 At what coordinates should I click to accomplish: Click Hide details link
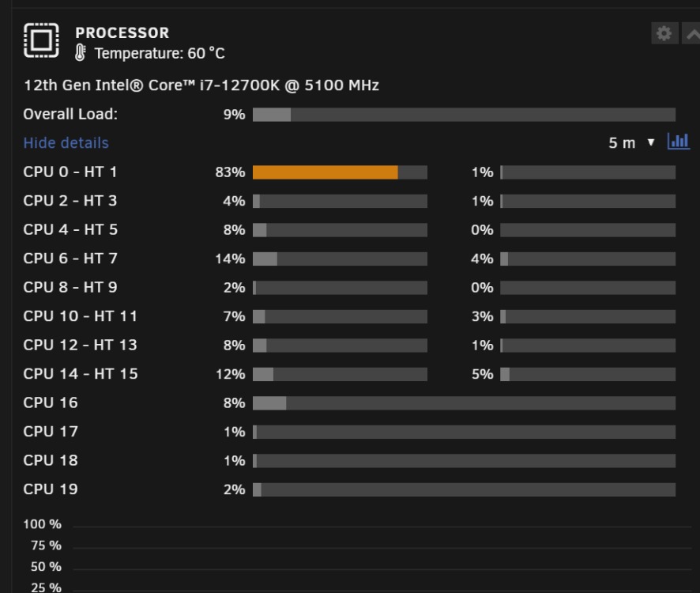(66, 143)
